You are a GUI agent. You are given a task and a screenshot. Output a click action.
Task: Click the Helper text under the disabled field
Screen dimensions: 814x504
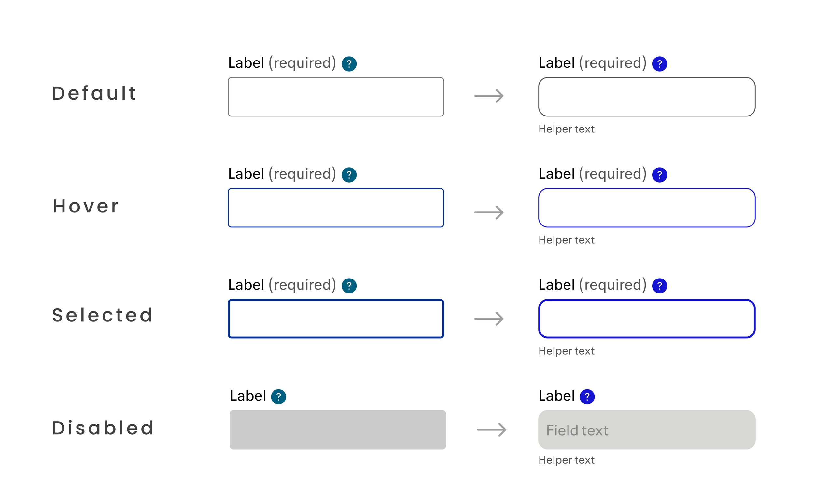(566, 460)
